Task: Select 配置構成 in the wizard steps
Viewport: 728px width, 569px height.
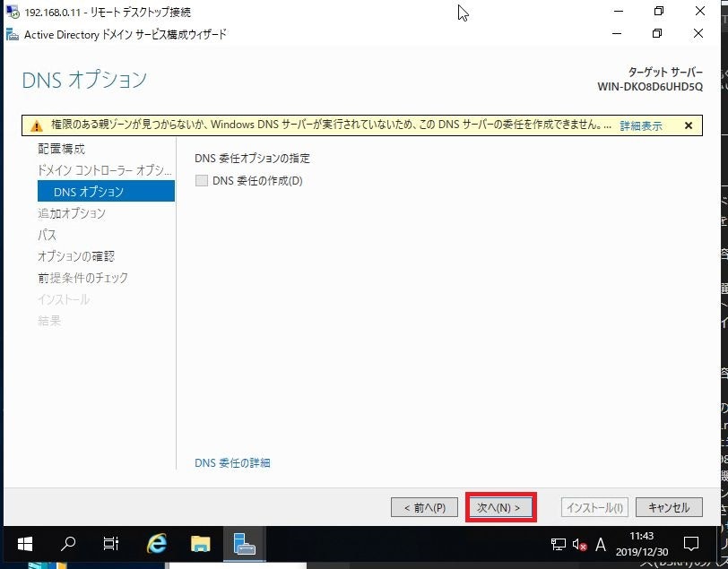Action: 61,149
